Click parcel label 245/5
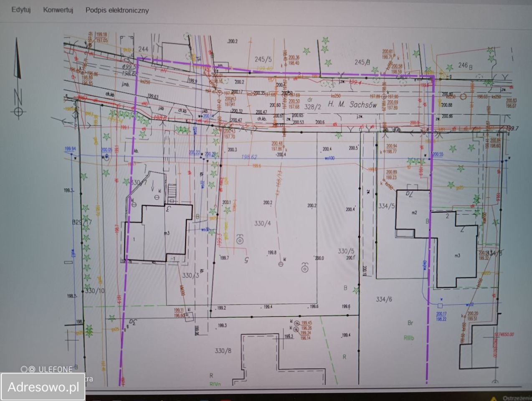 [x=263, y=59]
